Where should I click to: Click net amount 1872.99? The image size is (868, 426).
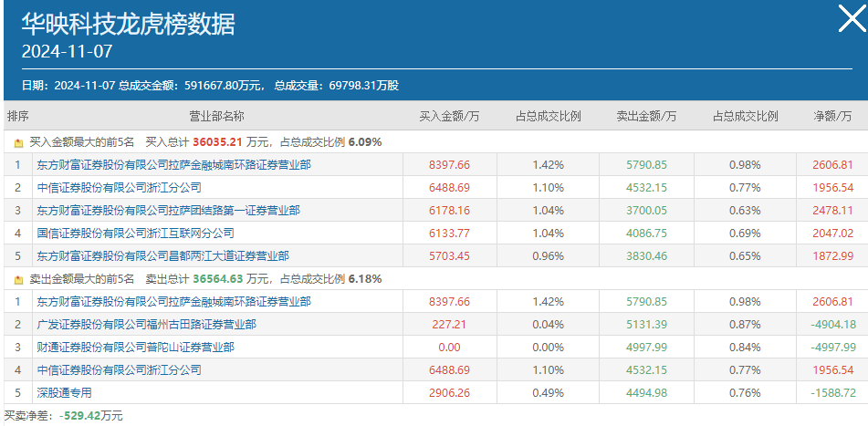832,255
